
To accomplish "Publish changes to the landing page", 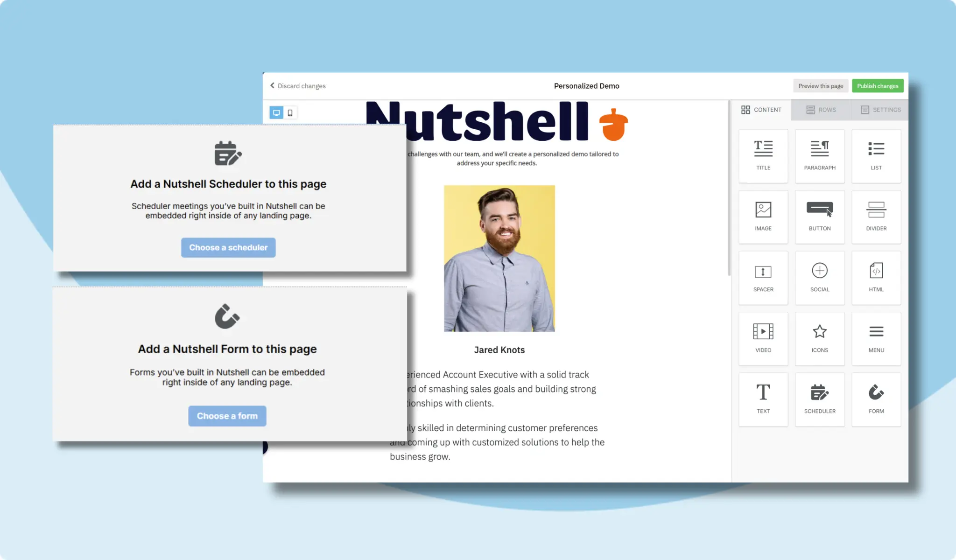I will pyautogui.click(x=878, y=85).
